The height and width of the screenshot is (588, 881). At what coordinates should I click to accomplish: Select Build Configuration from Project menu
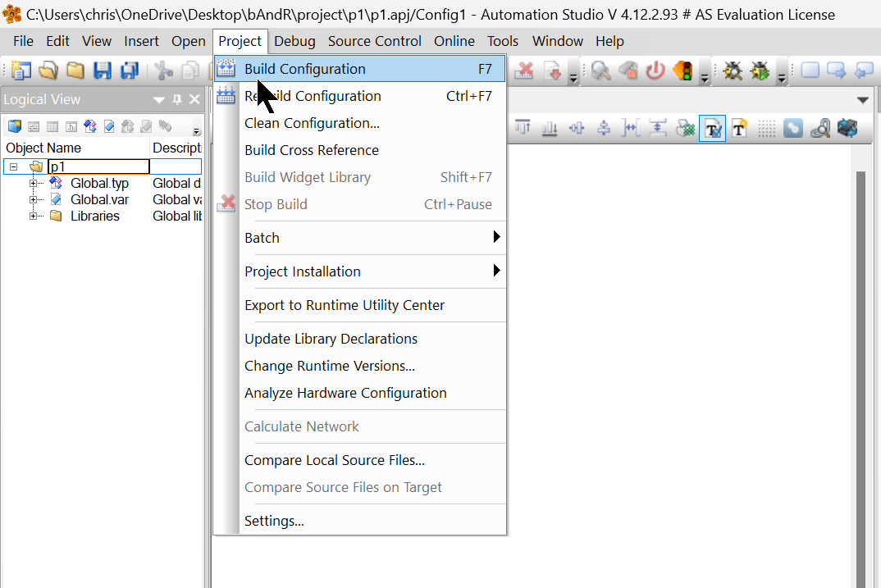click(x=359, y=69)
